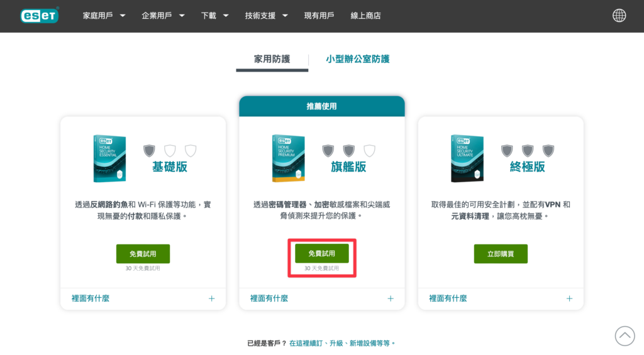
Task: Click the first shield icon on 基礎版 card
Action: tap(149, 151)
